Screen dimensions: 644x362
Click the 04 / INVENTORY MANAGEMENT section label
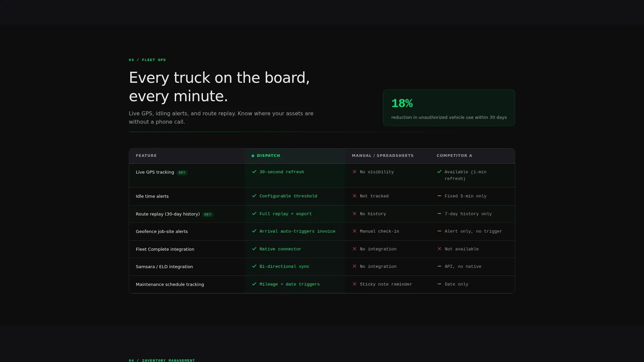tap(162, 360)
